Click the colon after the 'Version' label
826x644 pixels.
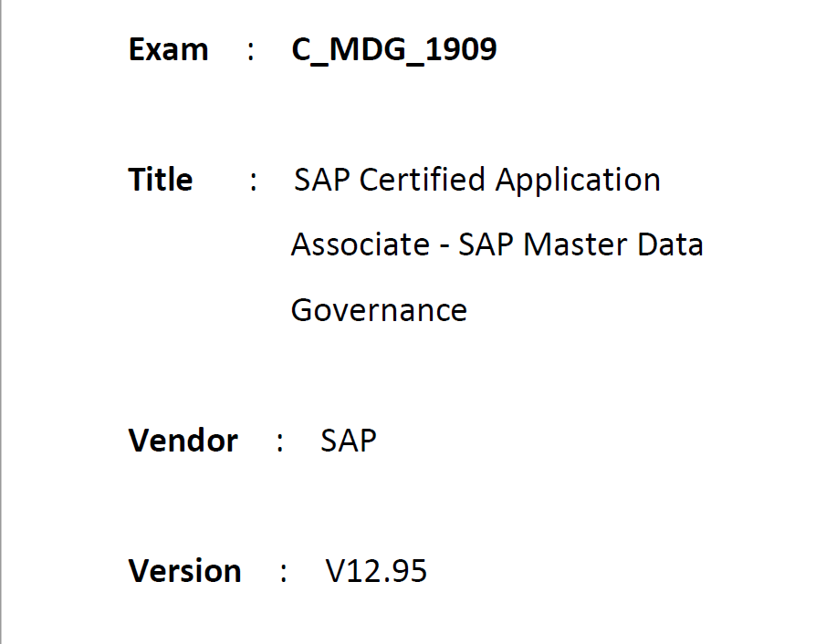[284, 574]
